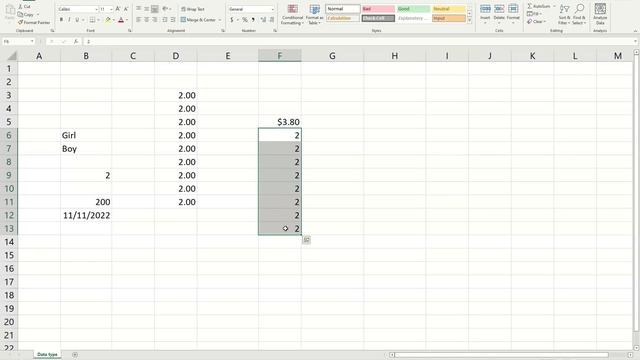Open the Auto Fill Options icon below F13

point(307,240)
